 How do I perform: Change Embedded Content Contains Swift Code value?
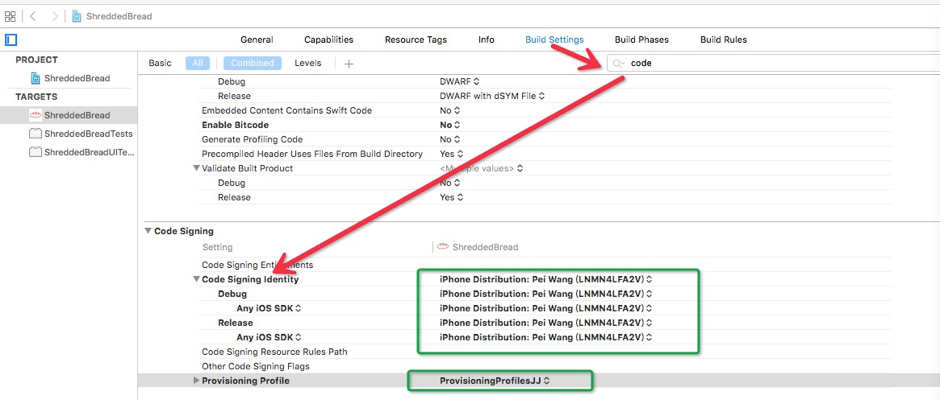click(x=450, y=110)
